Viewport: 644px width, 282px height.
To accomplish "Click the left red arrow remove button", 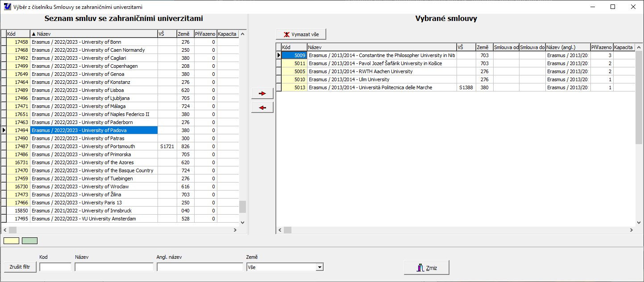I will tap(262, 108).
